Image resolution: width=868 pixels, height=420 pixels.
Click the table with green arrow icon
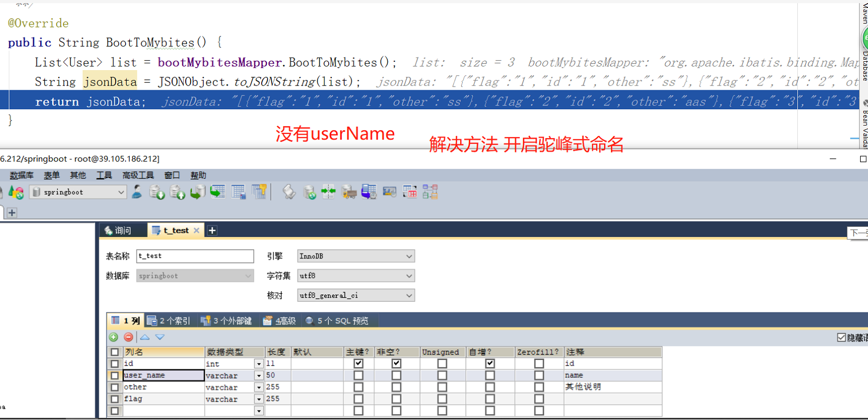point(217,192)
